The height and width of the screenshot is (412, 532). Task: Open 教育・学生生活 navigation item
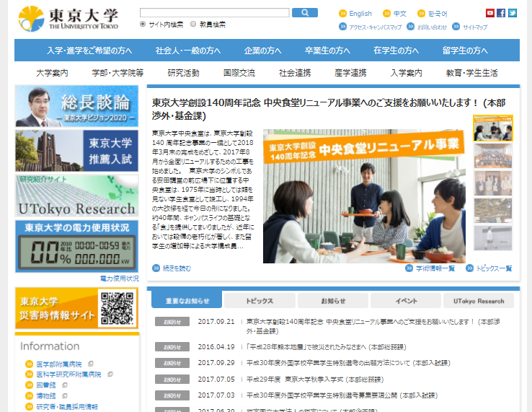(x=471, y=73)
